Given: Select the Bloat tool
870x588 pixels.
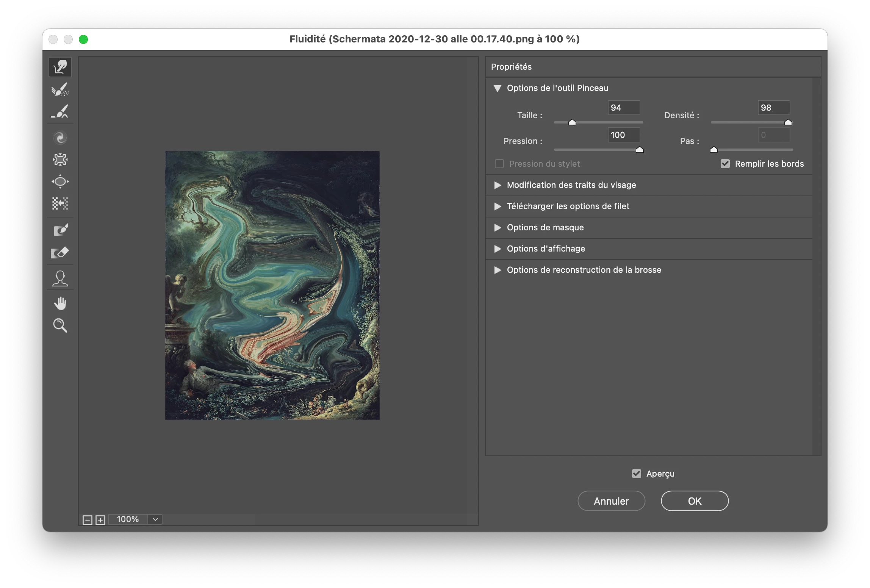Looking at the screenshot, I should [x=60, y=181].
